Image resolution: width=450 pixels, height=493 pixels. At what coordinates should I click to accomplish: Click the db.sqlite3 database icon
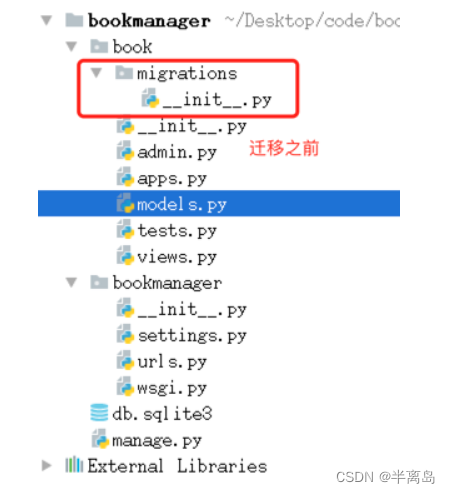(99, 413)
